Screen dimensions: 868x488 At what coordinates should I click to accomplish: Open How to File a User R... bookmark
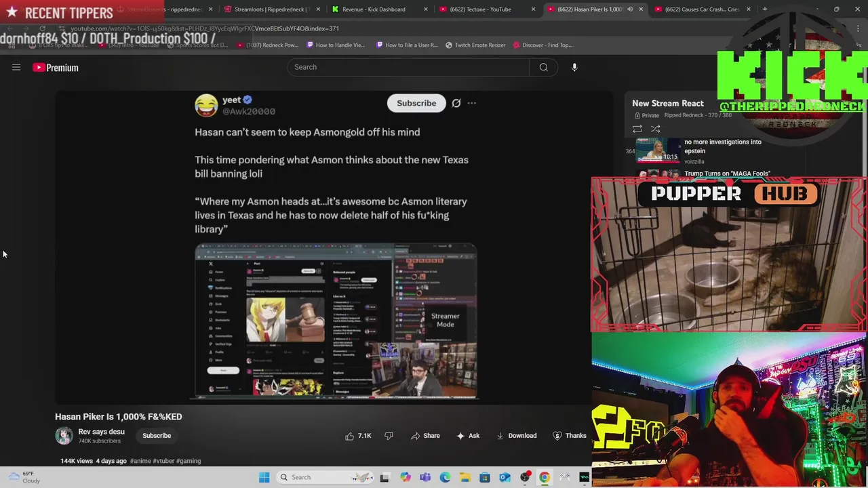click(406, 45)
